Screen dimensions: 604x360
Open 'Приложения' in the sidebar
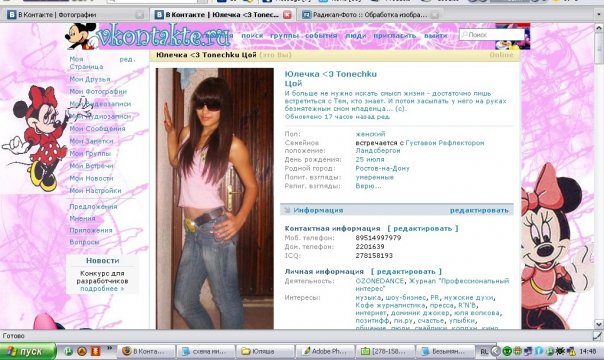click(x=91, y=230)
